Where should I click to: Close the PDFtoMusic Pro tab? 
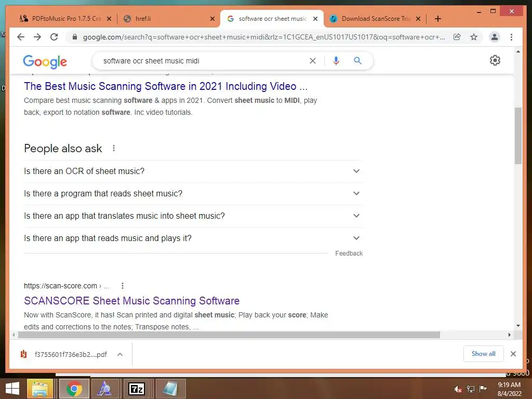109,19
